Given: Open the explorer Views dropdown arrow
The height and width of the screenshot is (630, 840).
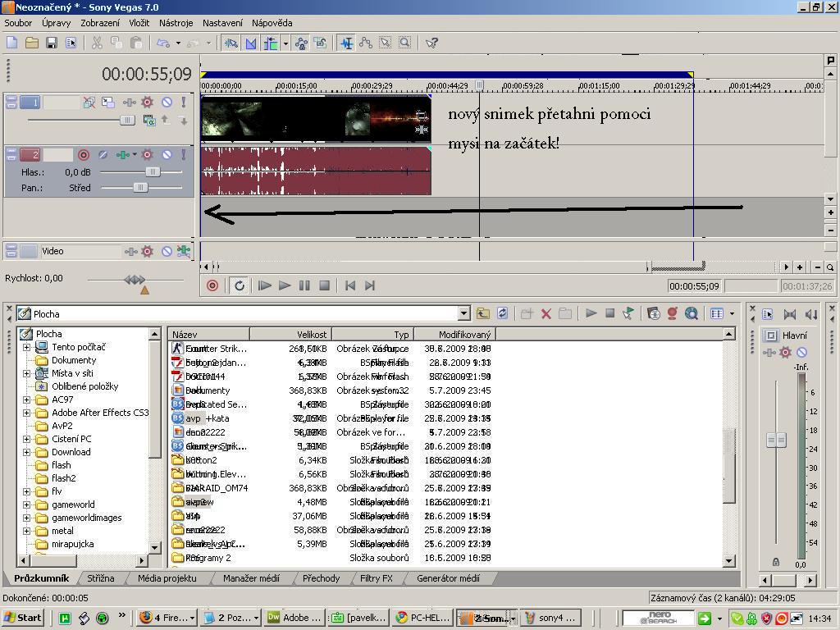Looking at the screenshot, I should point(732,313).
